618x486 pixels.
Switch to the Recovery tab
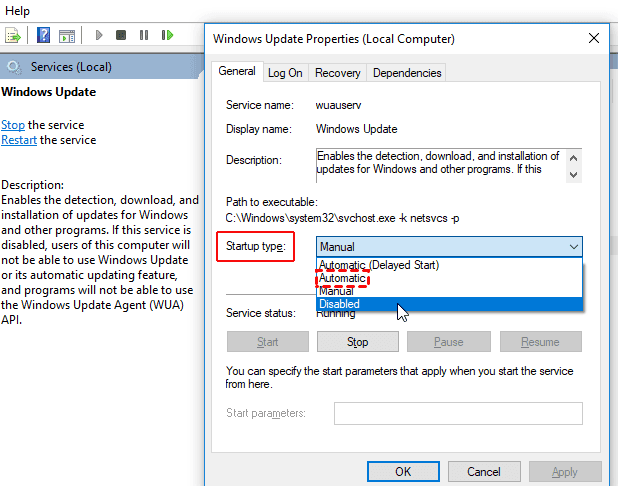pos(338,73)
